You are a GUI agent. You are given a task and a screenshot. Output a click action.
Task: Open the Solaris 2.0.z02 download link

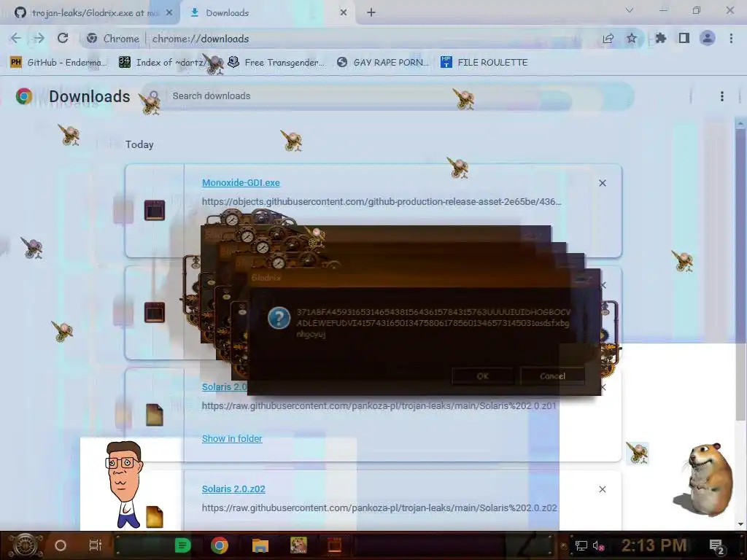[x=233, y=489]
